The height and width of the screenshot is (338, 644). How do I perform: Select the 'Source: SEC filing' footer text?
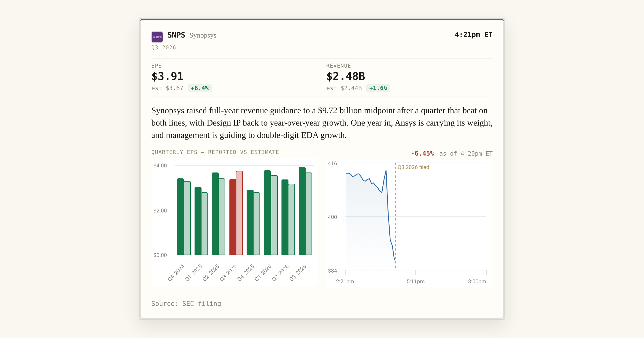(x=186, y=304)
